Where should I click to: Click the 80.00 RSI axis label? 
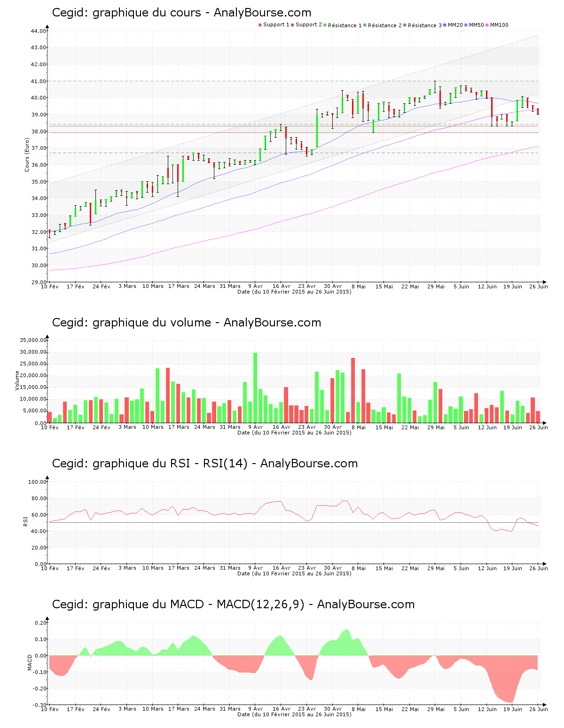click(x=39, y=498)
